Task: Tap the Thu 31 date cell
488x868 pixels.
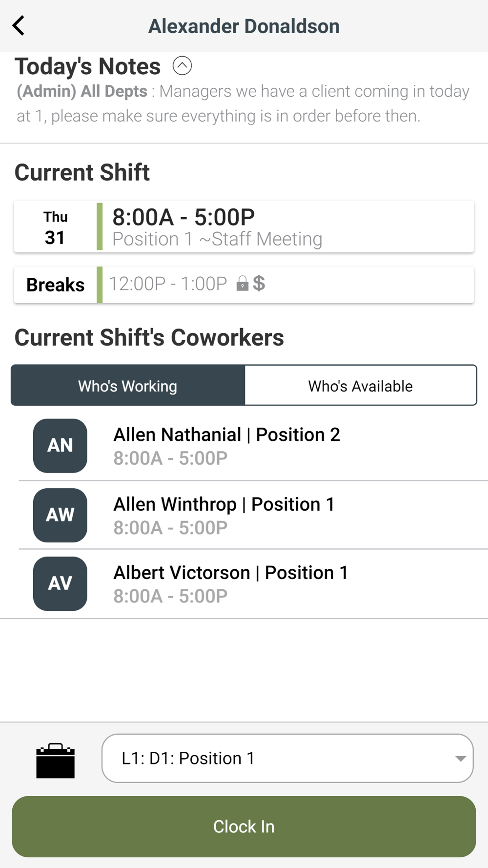Action: point(55,227)
